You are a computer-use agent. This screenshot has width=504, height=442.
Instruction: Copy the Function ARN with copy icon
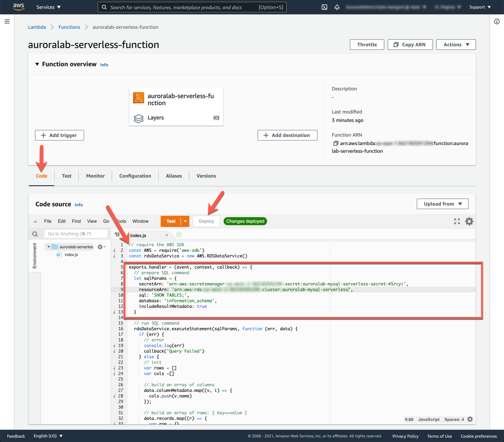pos(335,143)
